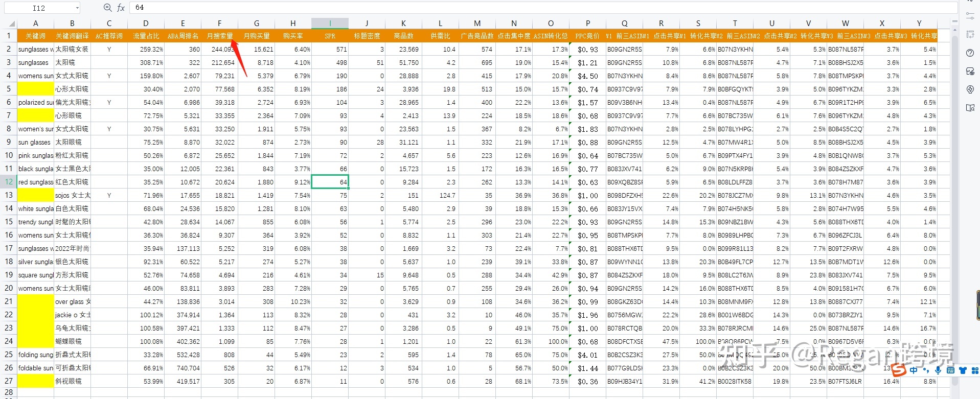Click the vertical scrollbar up arrow
This screenshot has width=980, height=399.
coord(954,29)
